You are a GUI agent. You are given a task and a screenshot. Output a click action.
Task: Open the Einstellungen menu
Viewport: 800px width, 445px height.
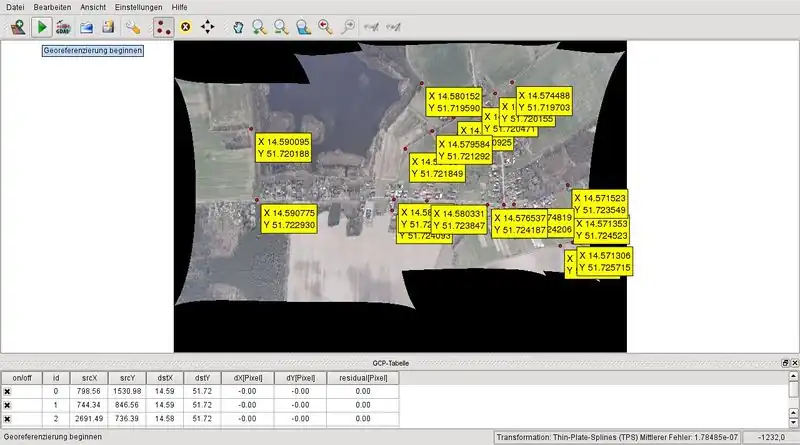point(139,7)
